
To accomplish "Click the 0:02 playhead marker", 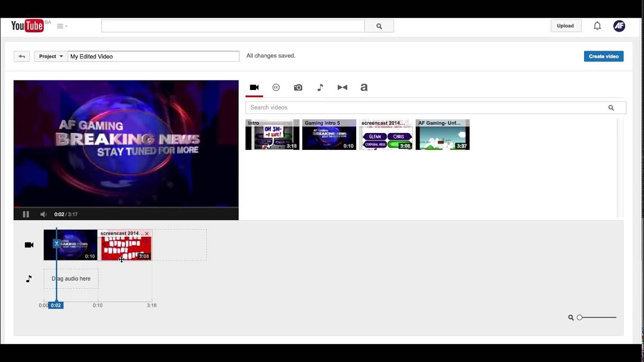I will tap(56, 305).
